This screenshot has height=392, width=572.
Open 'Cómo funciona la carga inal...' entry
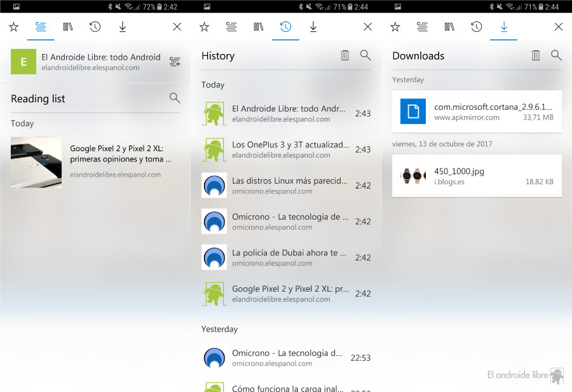tap(286, 388)
